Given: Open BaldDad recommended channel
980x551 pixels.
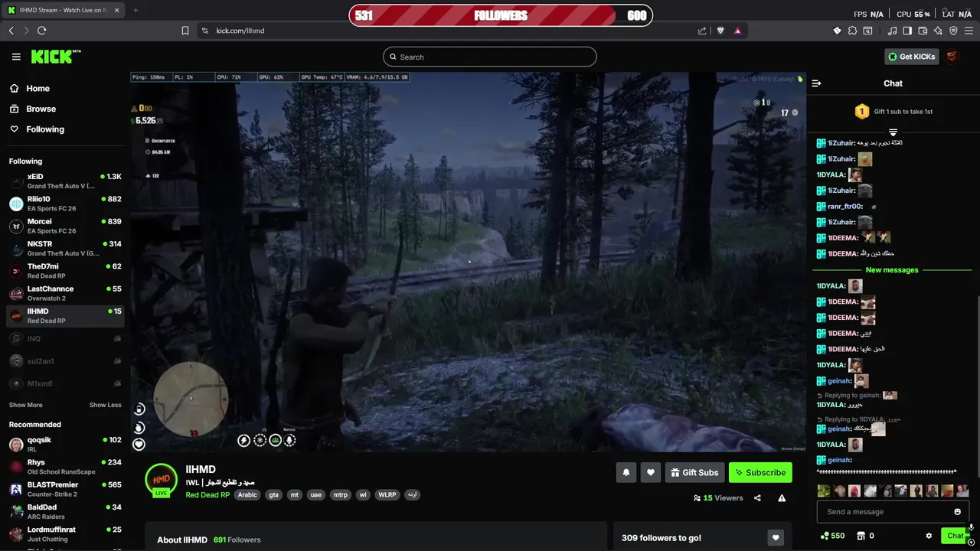Looking at the screenshot, I should [65, 511].
